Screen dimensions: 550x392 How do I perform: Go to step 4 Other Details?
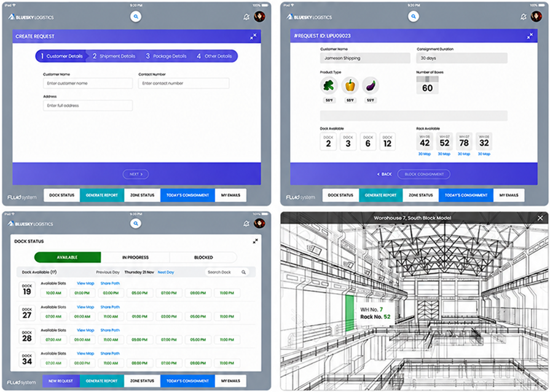tap(214, 56)
